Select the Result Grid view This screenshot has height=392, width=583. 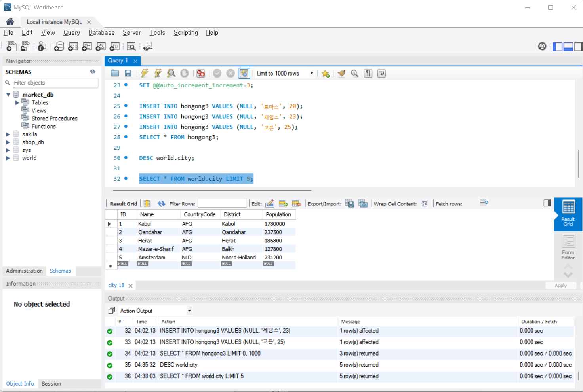pos(568,214)
